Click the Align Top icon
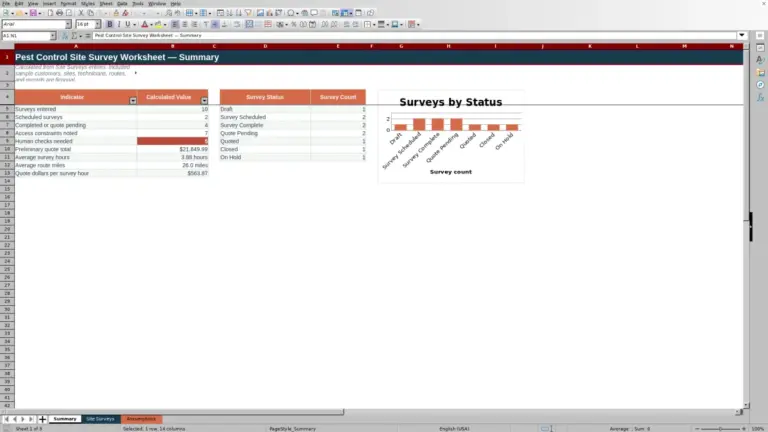This screenshot has width=768, height=432. pos(206,24)
